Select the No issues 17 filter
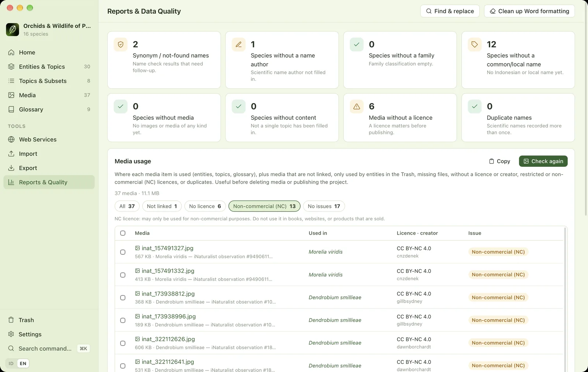Image resolution: width=588 pixels, height=372 pixels. [324, 206]
